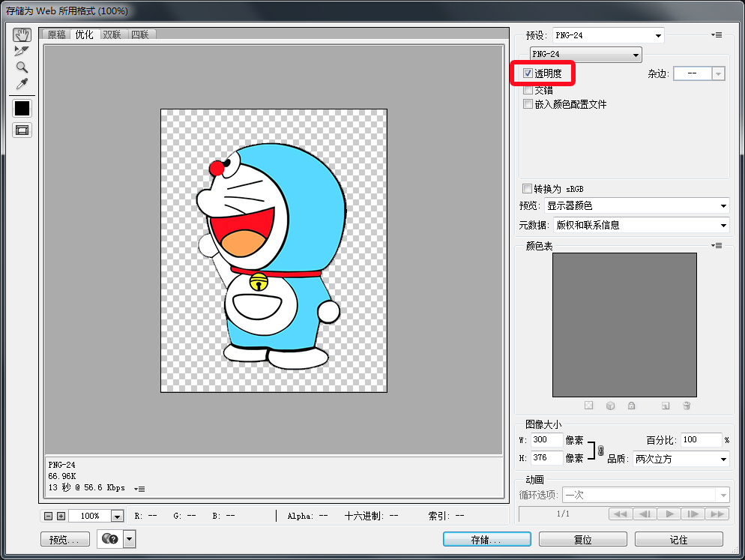Screen dimensions: 745x560
Task: Open the 循环选项 looping dropdown
Action: pyautogui.click(x=646, y=495)
